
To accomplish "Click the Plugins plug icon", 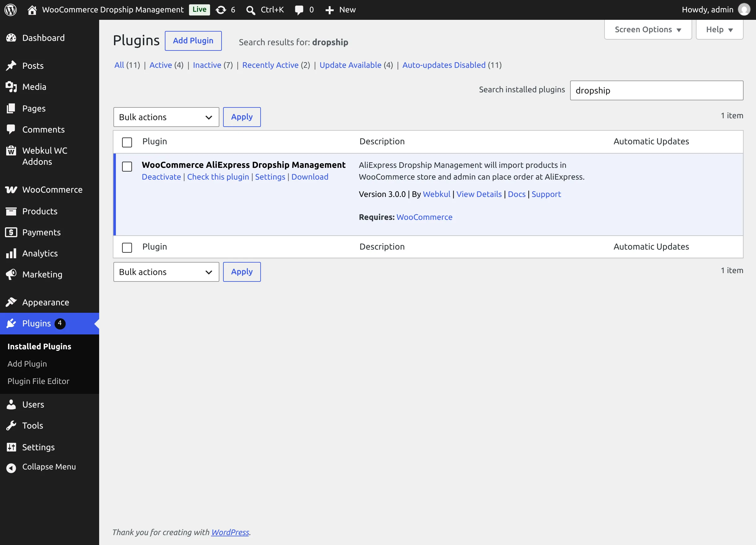I will pos(11,323).
